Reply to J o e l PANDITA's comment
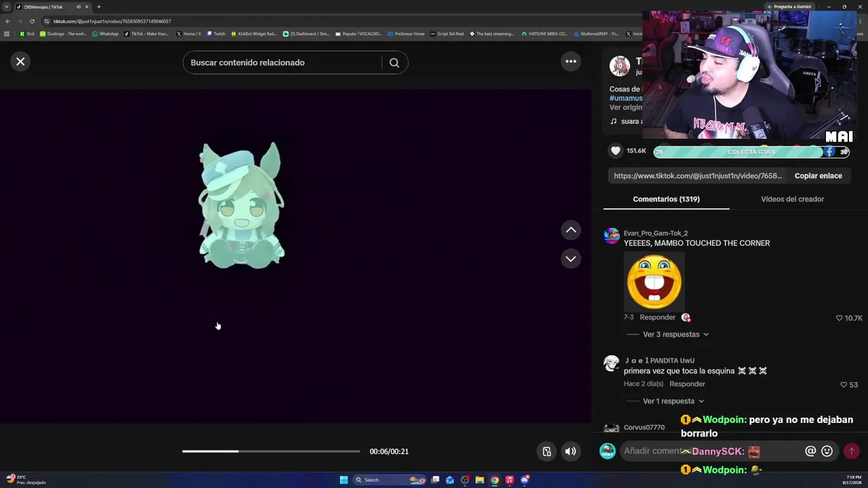This screenshot has height=488, width=868. pyautogui.click(x=687, y=384)
